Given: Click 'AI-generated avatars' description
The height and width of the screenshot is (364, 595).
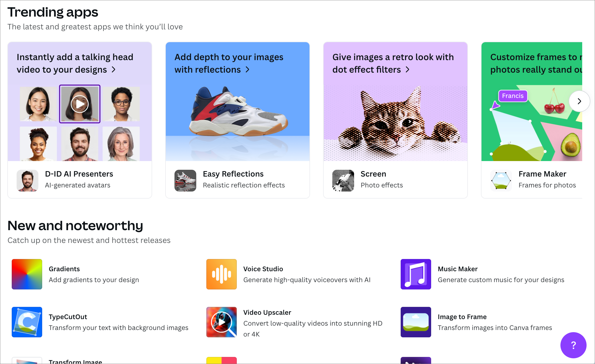Looking at the screenshot, I should coord(78,185).
